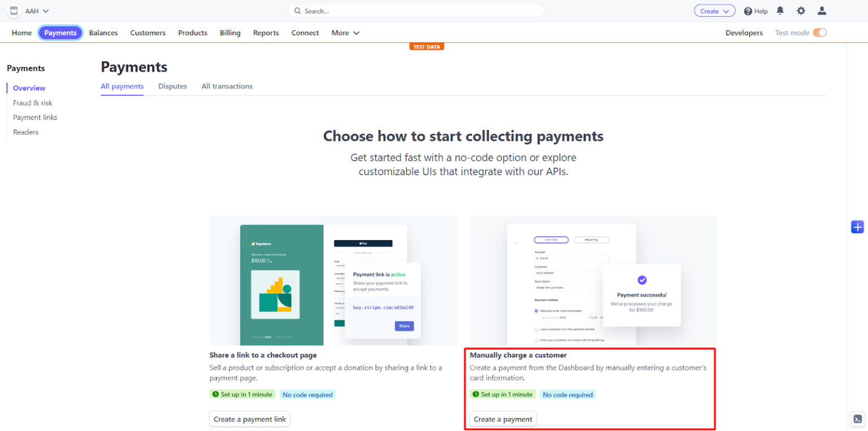
Task: Switch to the Disputes tab
Action: pos(172,86)
